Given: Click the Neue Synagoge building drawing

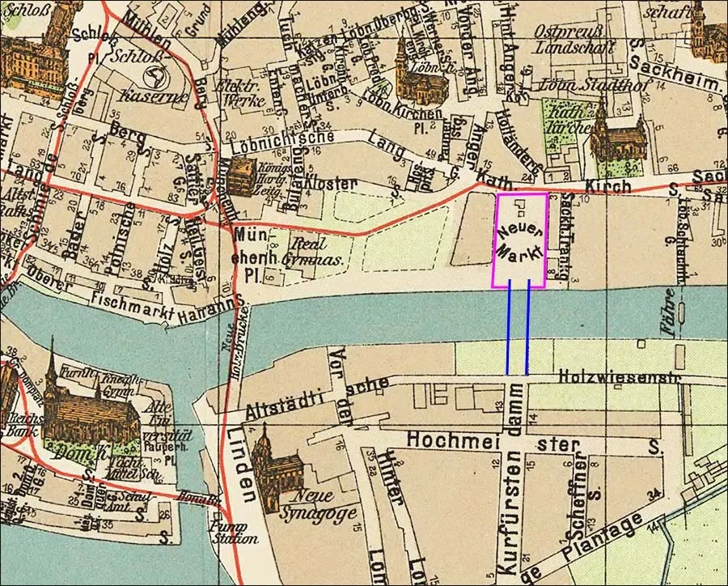Looking at the screenshot, I should 277,469.
